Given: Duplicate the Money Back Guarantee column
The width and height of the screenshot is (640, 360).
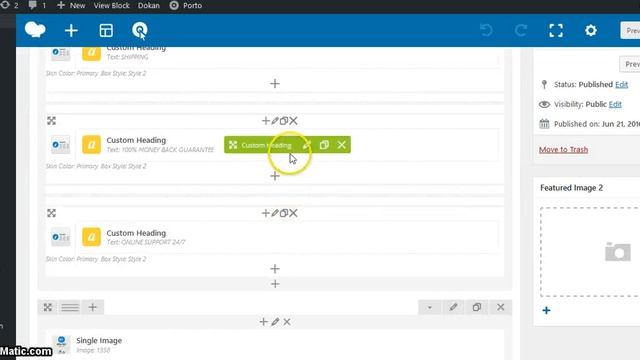Looking at the screenshot, I should pyautogui.click(x=284, y=121).
